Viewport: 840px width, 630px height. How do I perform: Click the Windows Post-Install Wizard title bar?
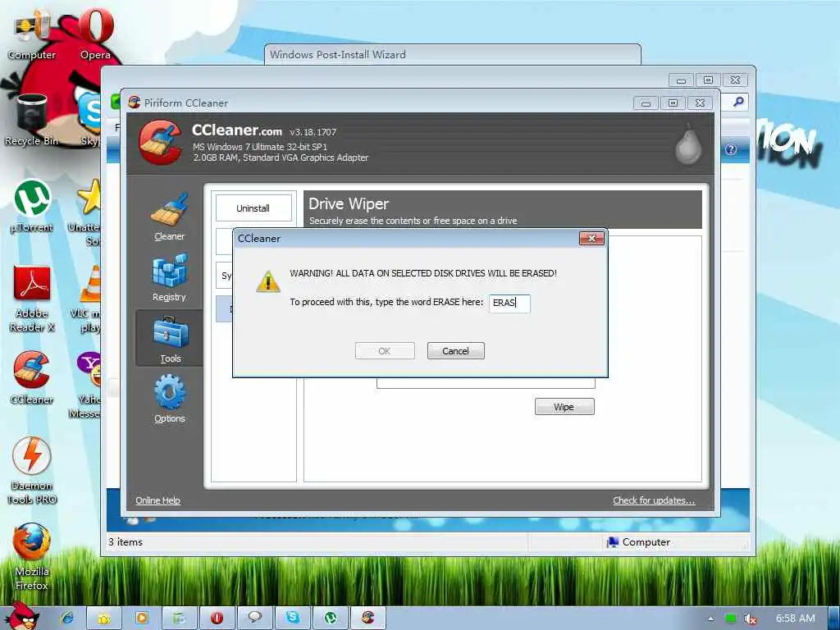coord(453,55)
